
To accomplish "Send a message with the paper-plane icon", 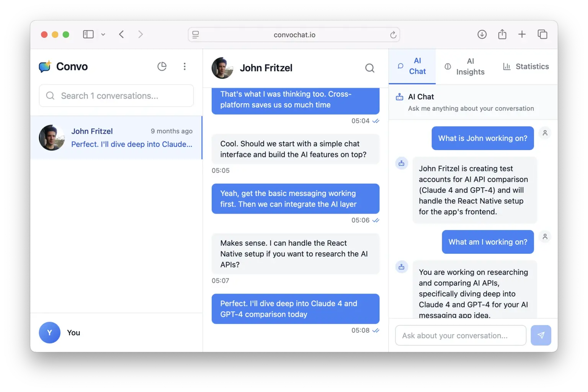I will point(541,335).
